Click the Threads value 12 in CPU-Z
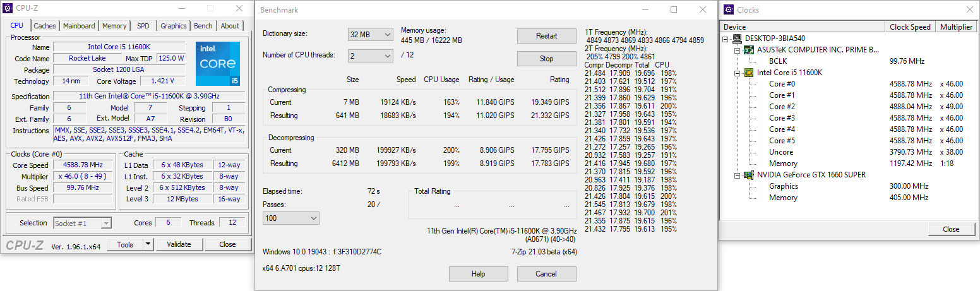Screen dimensions: 980x291 point(232,223)
